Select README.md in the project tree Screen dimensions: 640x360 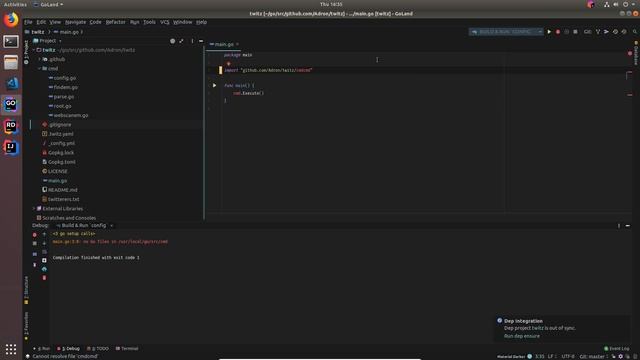coord(62,190)
